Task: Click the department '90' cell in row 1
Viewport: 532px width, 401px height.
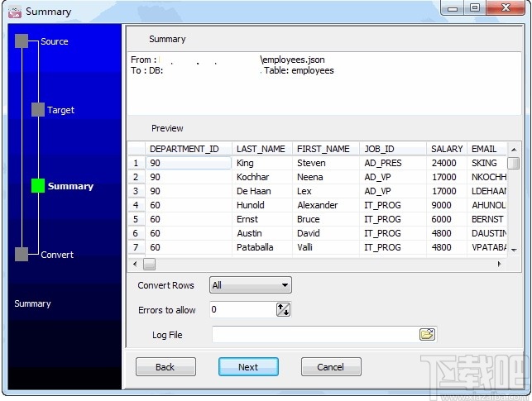Action: click(189, 163)
